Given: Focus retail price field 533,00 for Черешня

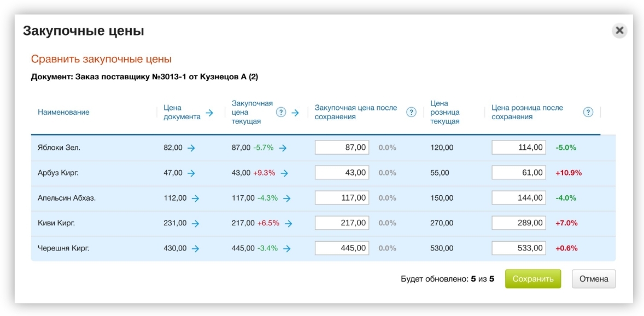Looking at the screenshot, I should click(519, 248).
